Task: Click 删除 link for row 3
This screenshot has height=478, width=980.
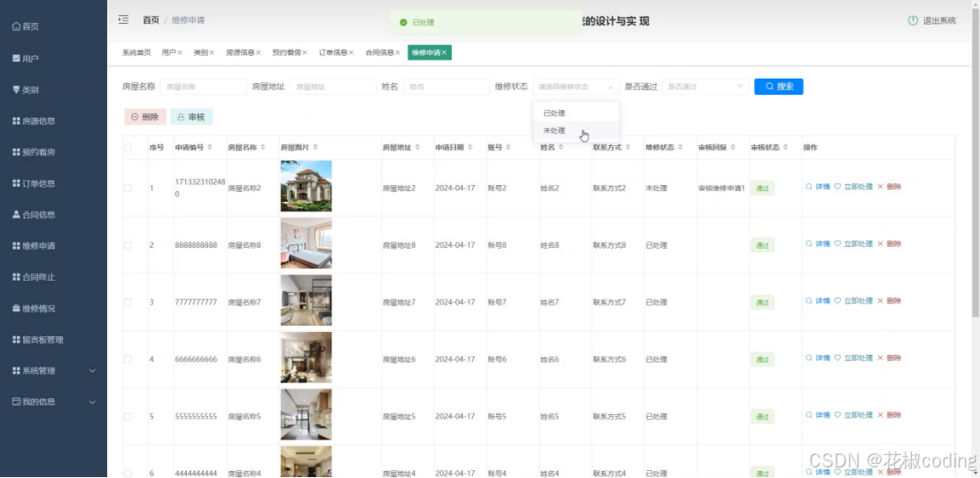Action: (890, 301)
